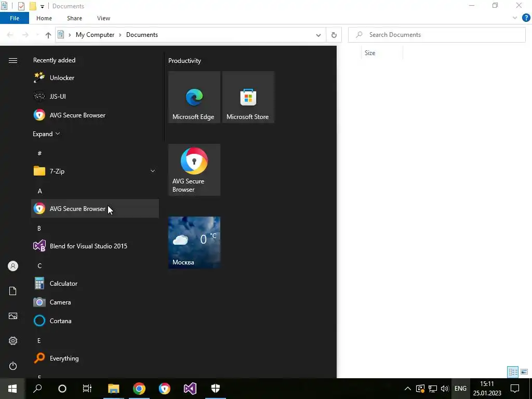This screenshot has height=399, width=532.
Task: Click My Computer in the address path
Action: click(x=95, y=35)
